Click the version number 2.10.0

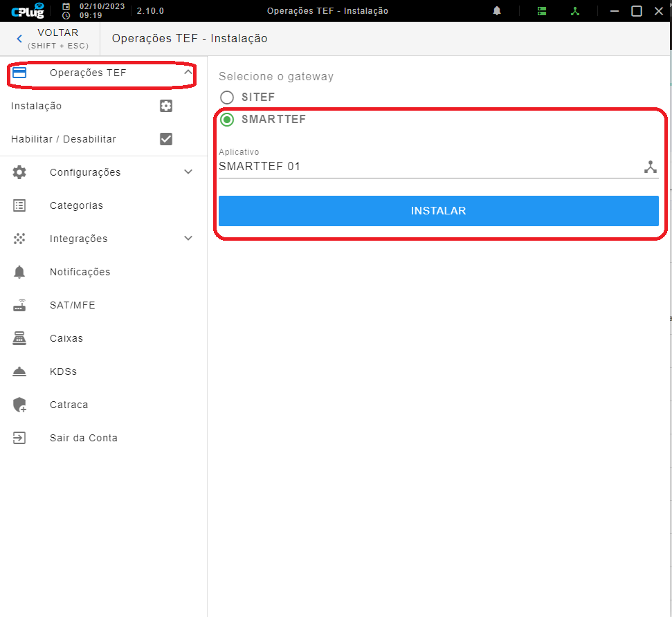coord(150,10)
